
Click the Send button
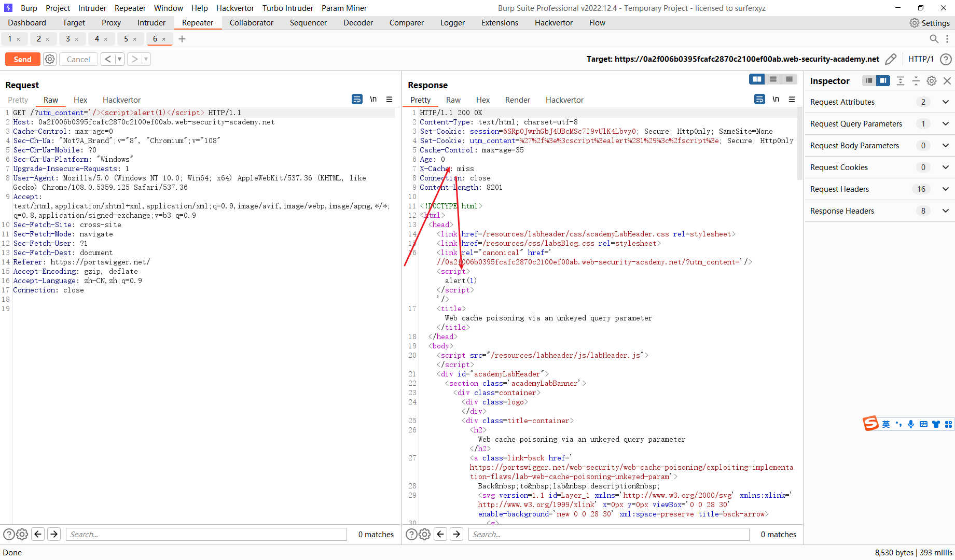point(22,59)
